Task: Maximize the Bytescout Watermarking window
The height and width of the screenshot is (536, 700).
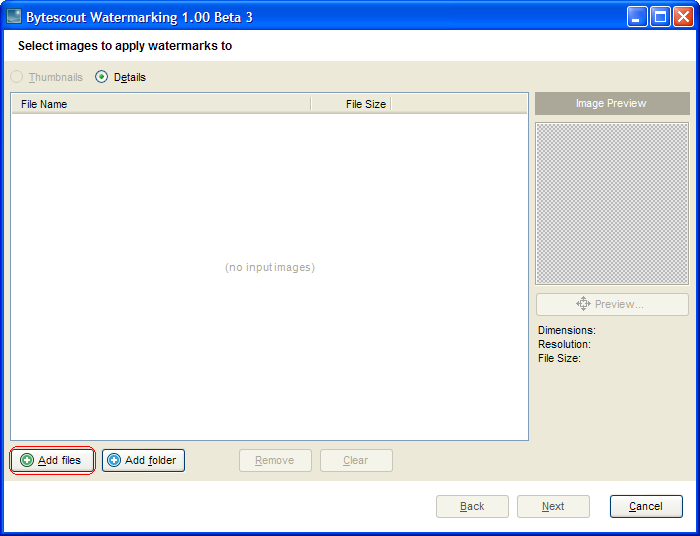Action: tap(660, 17)
